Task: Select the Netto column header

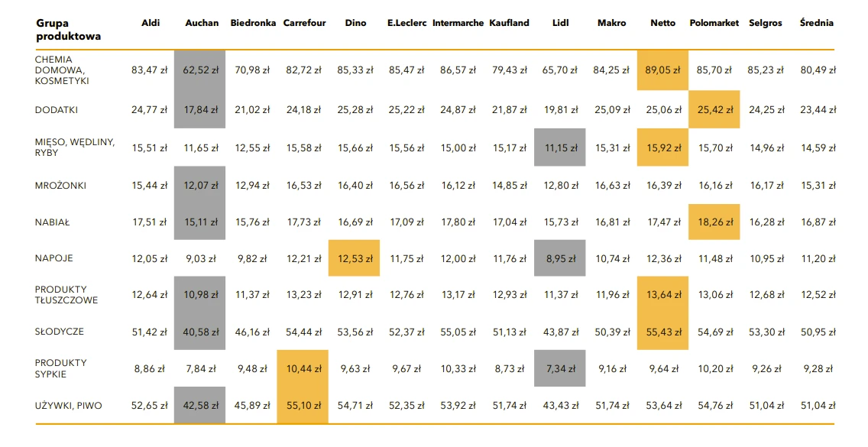Action: click(x=662, y=23)
